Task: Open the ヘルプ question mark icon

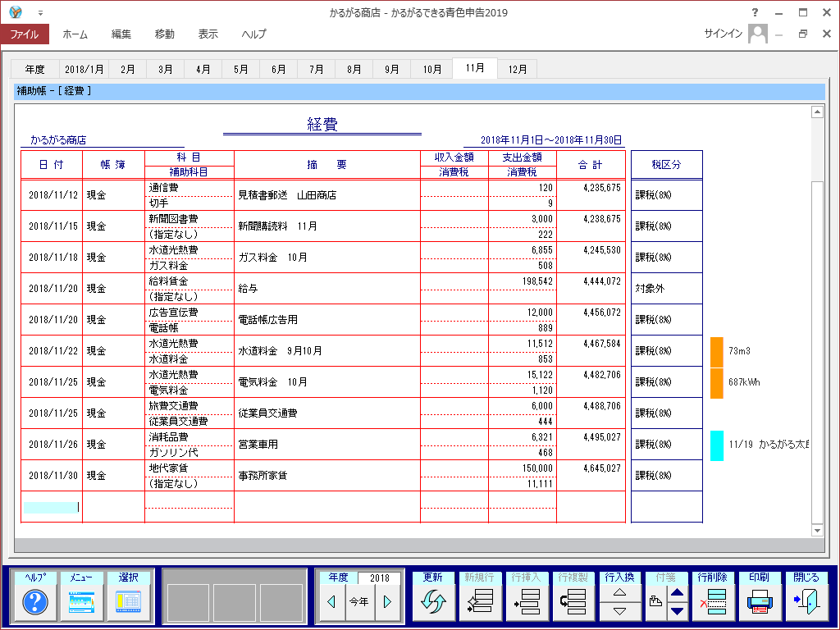Action: point(35,601)
